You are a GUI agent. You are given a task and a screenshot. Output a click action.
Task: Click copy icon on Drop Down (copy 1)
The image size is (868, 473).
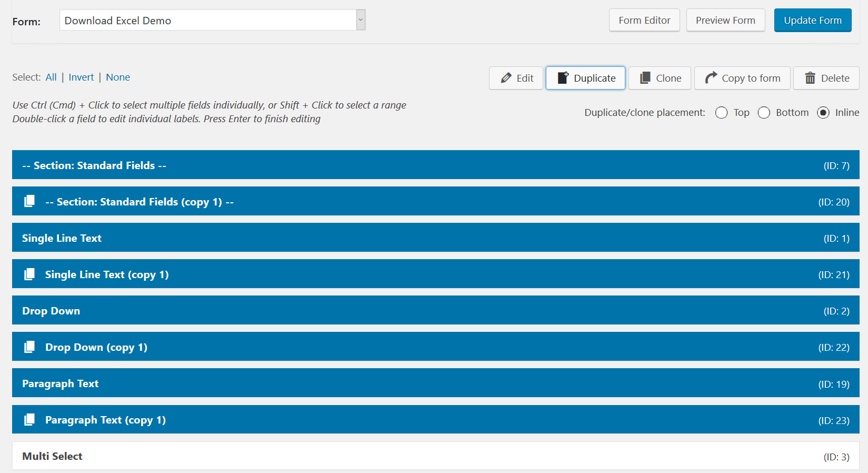coord(29,347)
